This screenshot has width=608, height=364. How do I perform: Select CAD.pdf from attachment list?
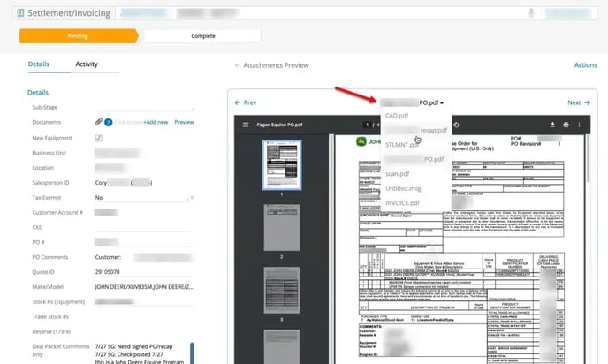coord(396,116)
